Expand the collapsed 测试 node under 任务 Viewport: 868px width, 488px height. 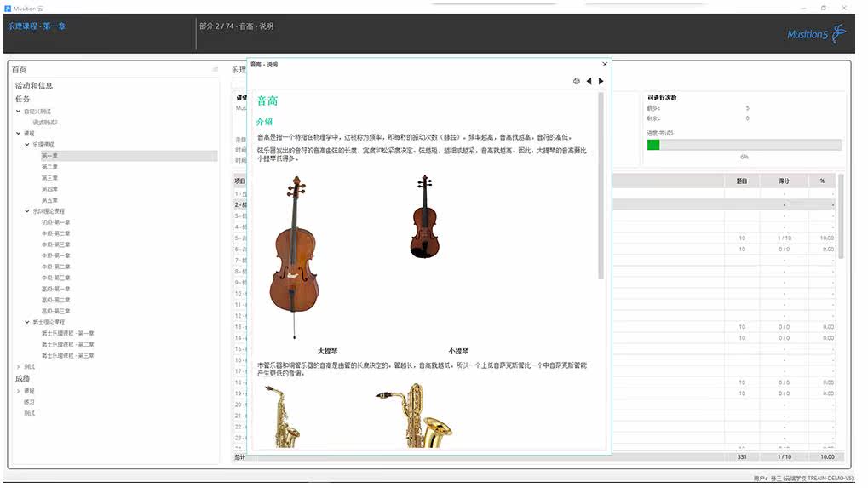click(x=18, y=366)
